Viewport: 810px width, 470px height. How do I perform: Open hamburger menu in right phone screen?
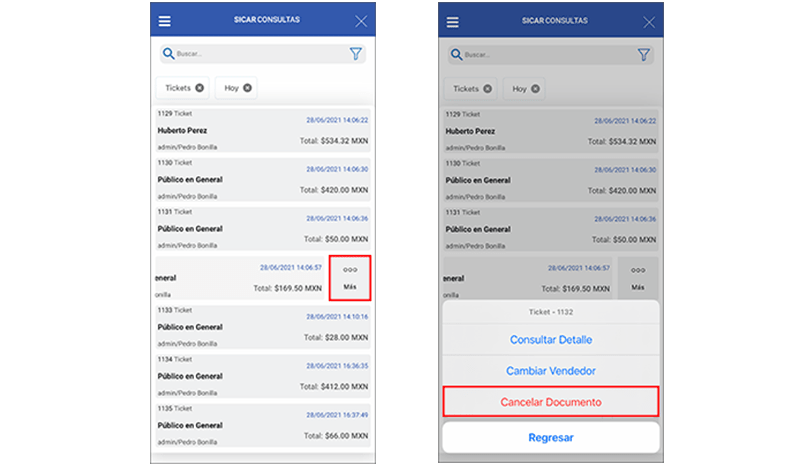[x=453, y=21]
